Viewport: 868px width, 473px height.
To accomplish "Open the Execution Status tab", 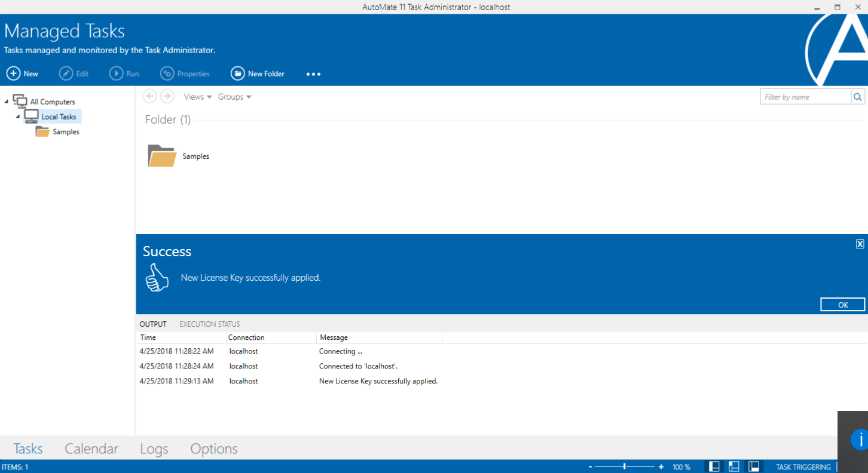I will pyautogui.click(x=209, y=324).
